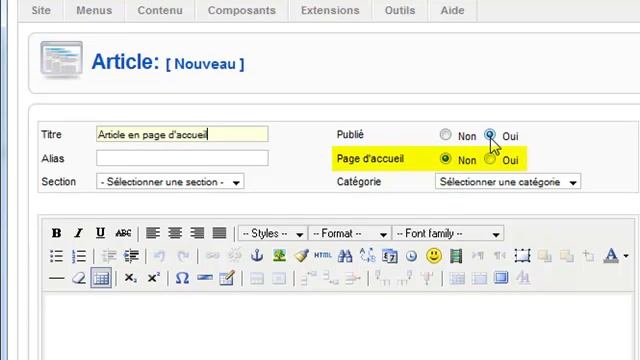Align text left in editor
640x360 pixels.
(x=153, y=233)
